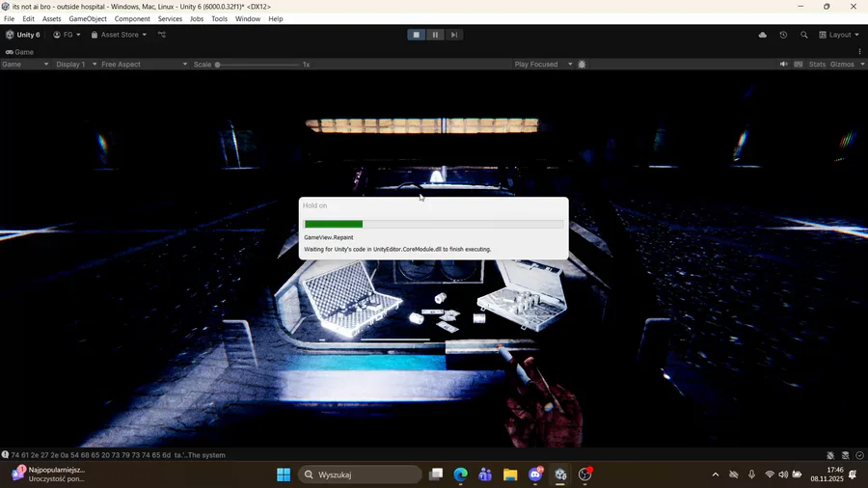Viewport: 868px width, 488px height.
Task: Open OBS Studio from taskbar
Action: point(585,474)
